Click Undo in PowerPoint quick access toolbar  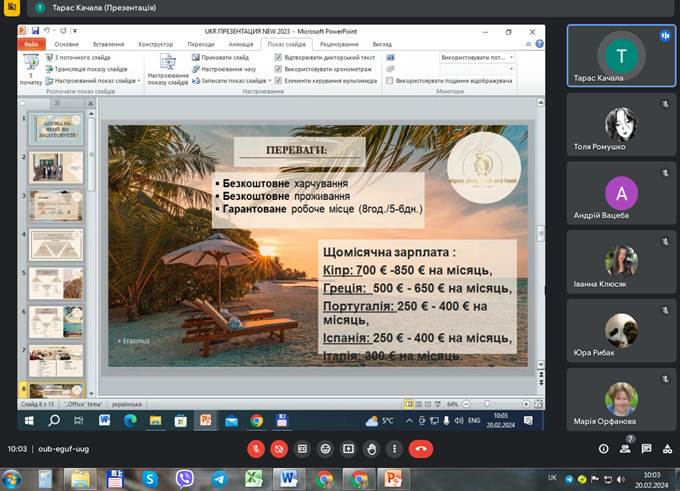tap(46, 31)
